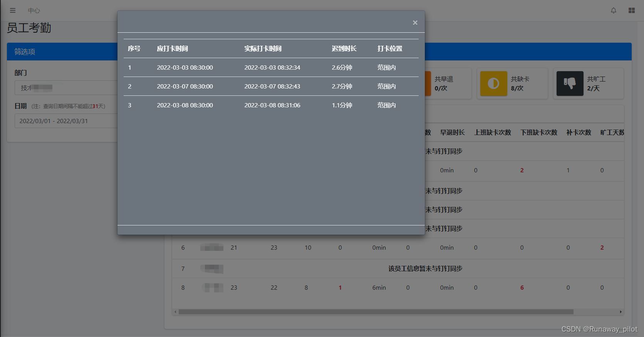The width and height of the screenshot is (644, 337).
Task: Click the red 1 late count in row 8
Action: point(340,287)
